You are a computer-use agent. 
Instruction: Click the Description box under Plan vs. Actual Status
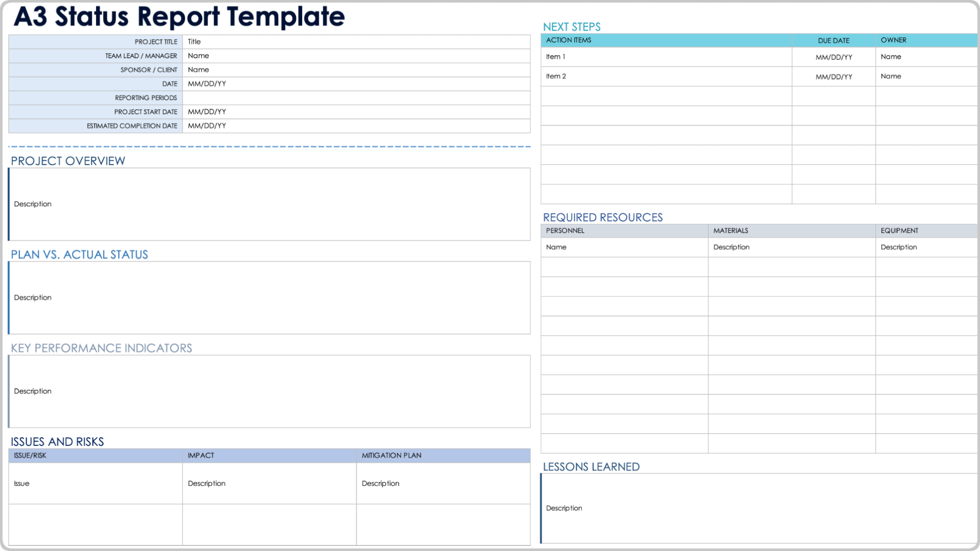(x=269, y=298)
